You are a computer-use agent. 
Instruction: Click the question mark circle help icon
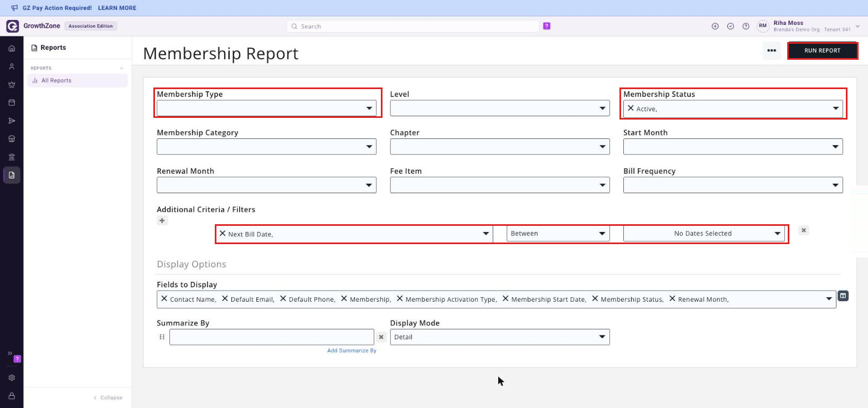746,26
